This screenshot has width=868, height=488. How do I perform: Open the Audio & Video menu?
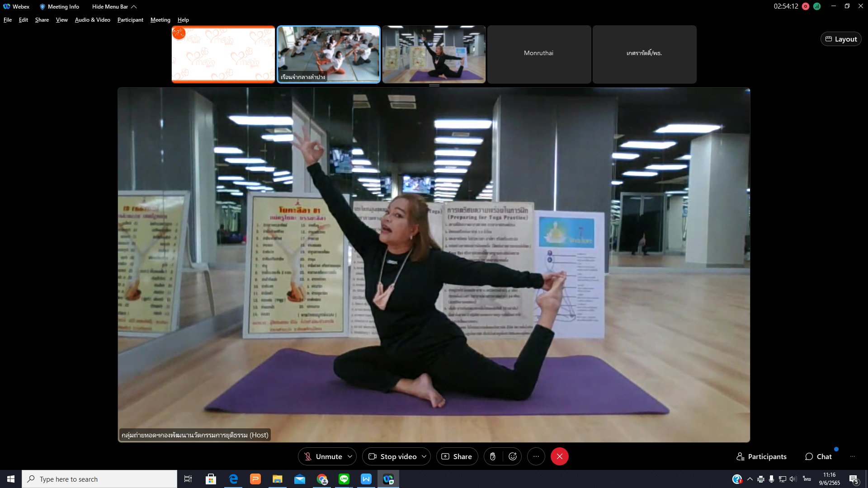click(92, 20)
